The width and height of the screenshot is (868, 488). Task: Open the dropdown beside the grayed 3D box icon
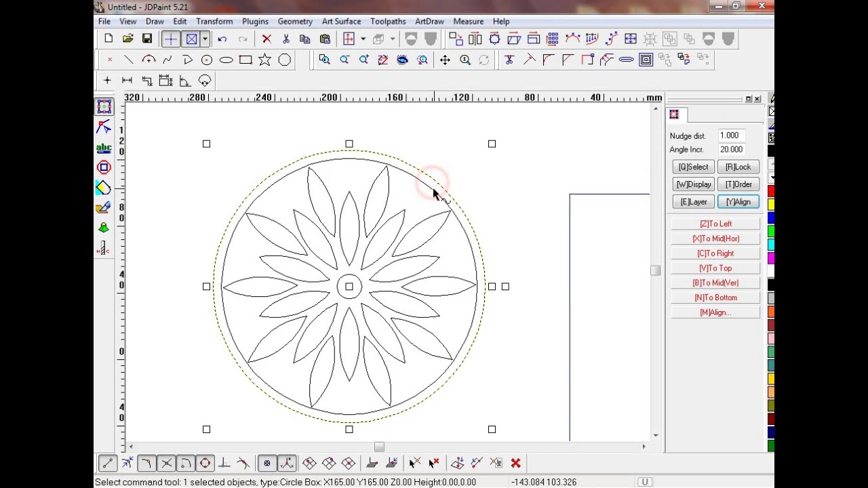pos(392,39)
